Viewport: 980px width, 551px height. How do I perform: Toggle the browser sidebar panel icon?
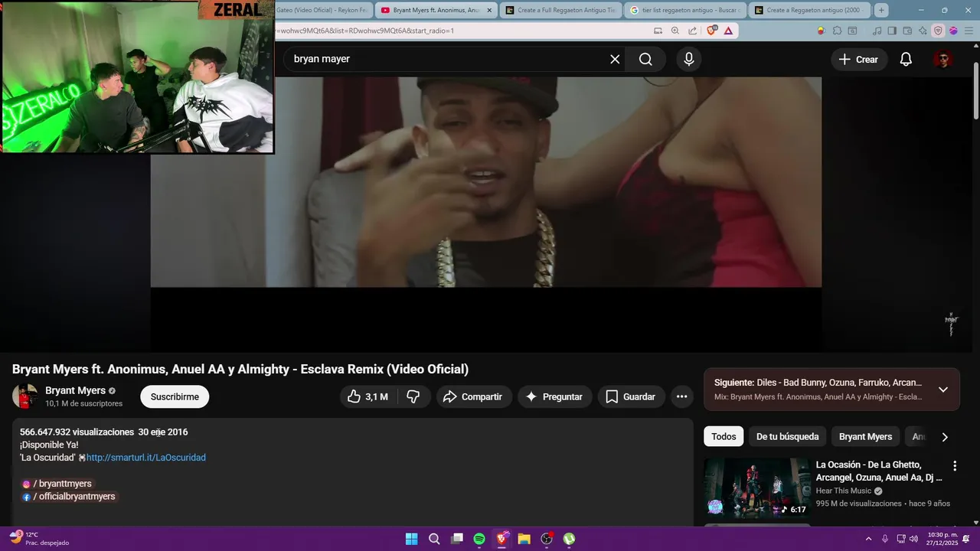pyautogui.click(x=893, y=31)
